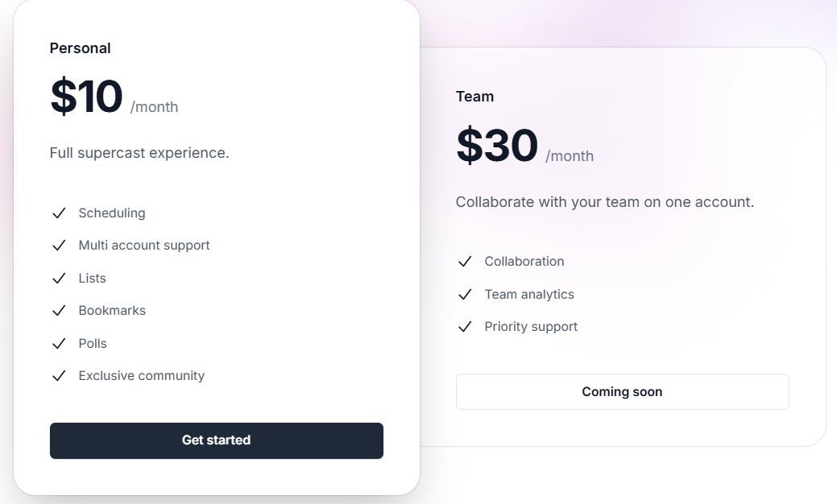Click the $10 price text

(86, 97)
